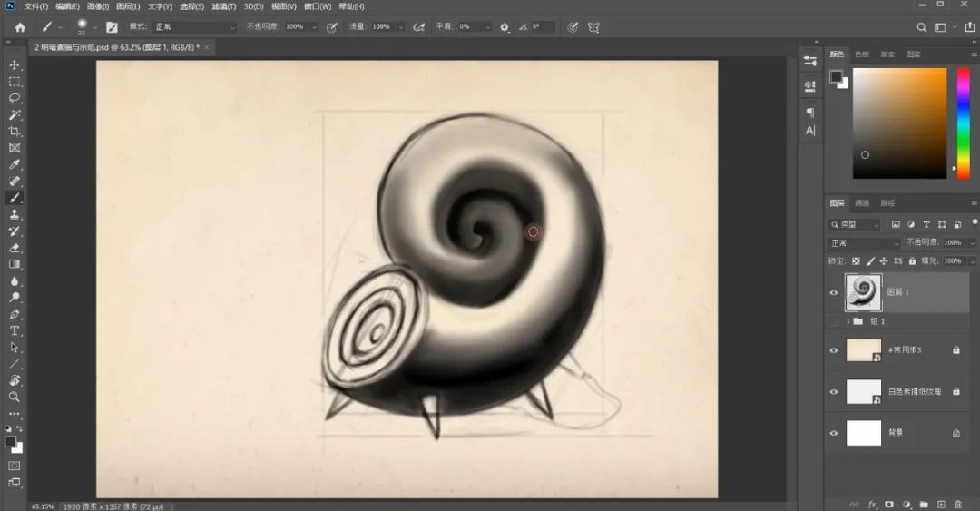Image resolution: width=980 pixels, height=511 pixels.
Task: Create a new layer with plus icon
Action: [x=941, y=504]
